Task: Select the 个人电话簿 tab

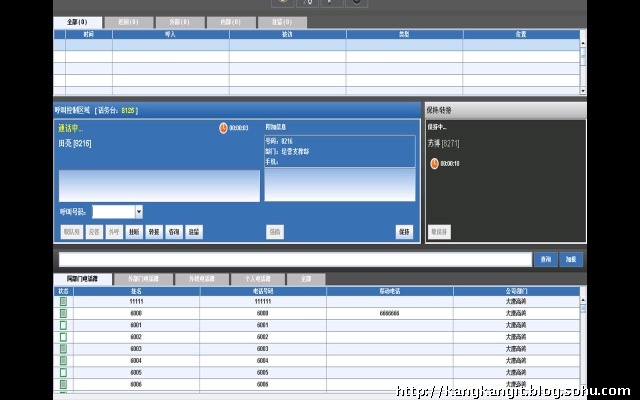Action: coord(257,278)
